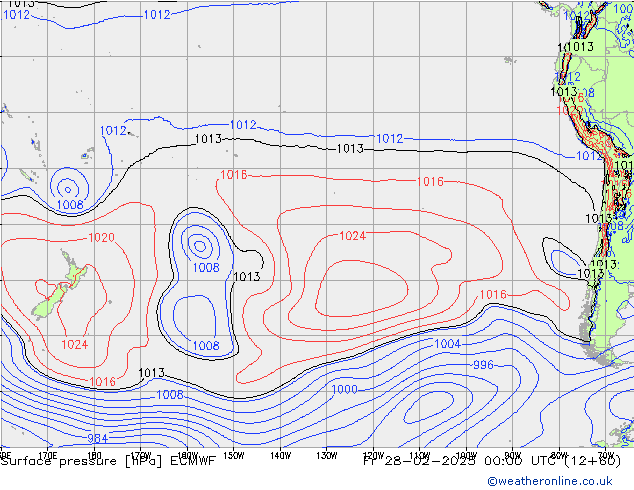The image size is (634, 490).
Task: Click the "1024" label of the central Pacific high
Action: pos(353,236)
